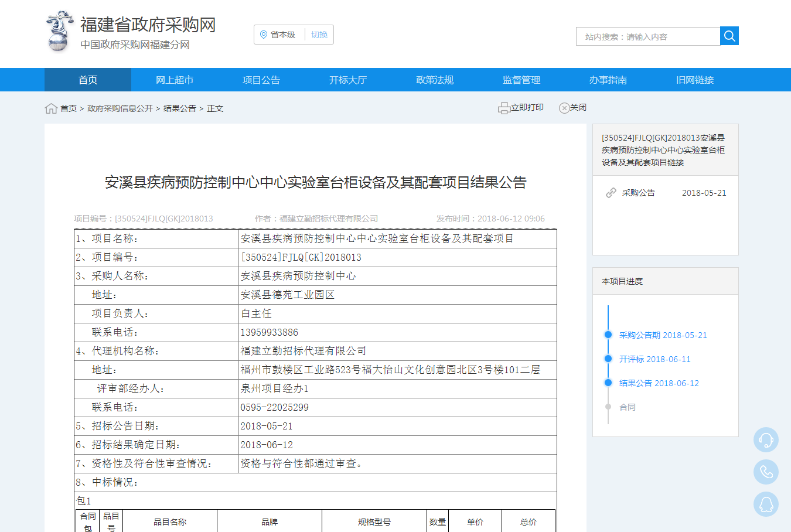Click the 合同 progress step

[x=628, y=407]
